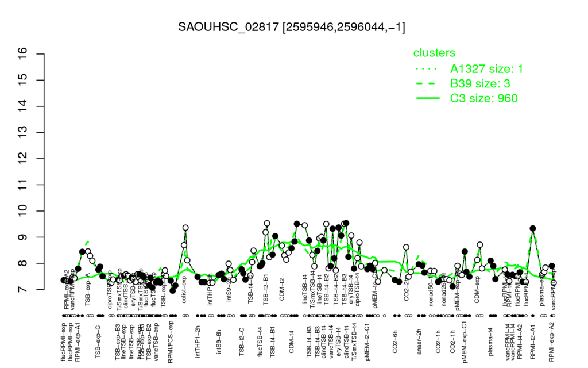The image size is (588, 368).
Task: Click the y-axis tick label 13
Action: pos(23,133)
